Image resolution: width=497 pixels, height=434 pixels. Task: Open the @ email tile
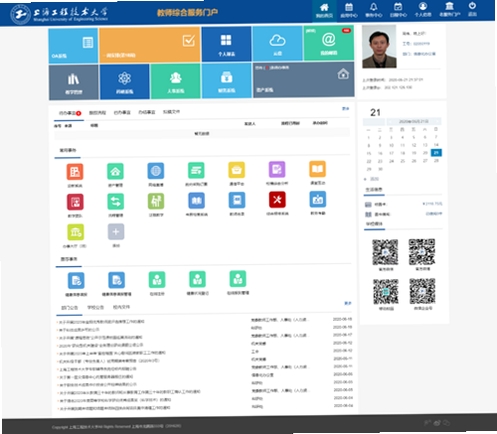click(329, 44)
